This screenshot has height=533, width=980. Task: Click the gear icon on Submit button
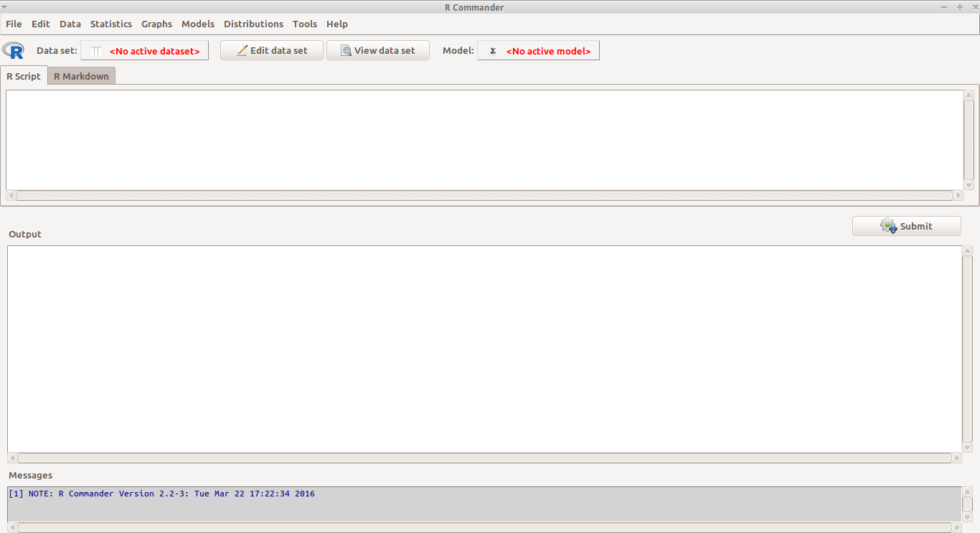(x=888, y=226)
